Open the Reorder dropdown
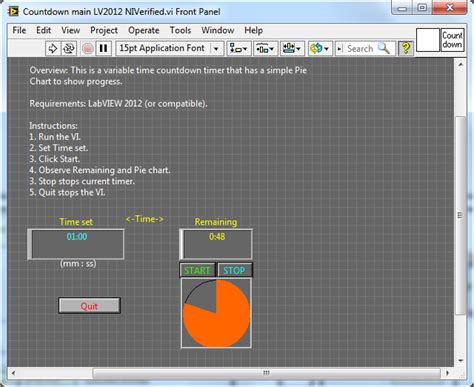 point(320,49)
